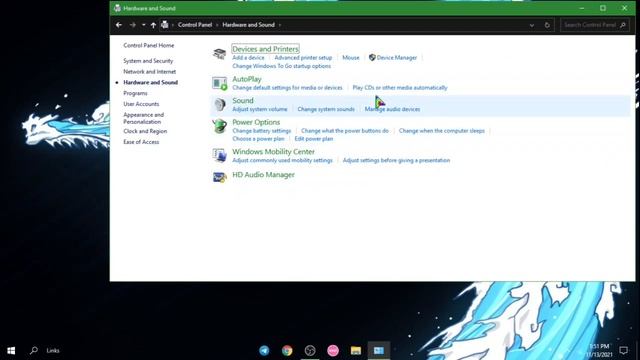Click the pink round app taskbar icon
This screenshot has height=360, width=640.
coord(333,350)
